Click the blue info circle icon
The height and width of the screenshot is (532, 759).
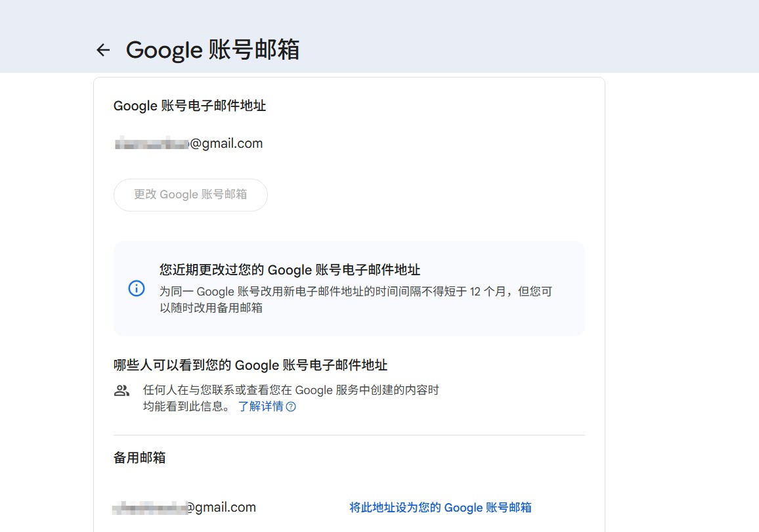point(136,288)
